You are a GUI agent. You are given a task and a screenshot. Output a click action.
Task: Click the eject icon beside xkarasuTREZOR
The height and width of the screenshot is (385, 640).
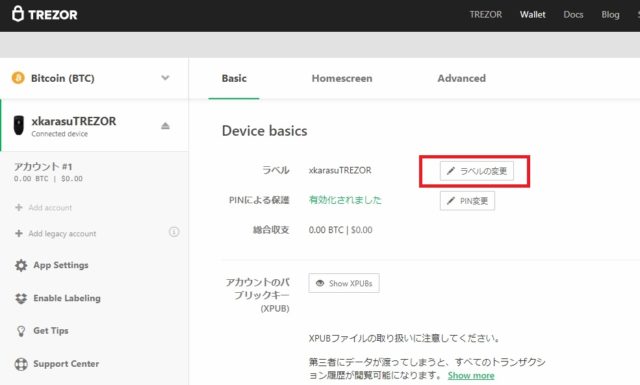tap(165, 125)
